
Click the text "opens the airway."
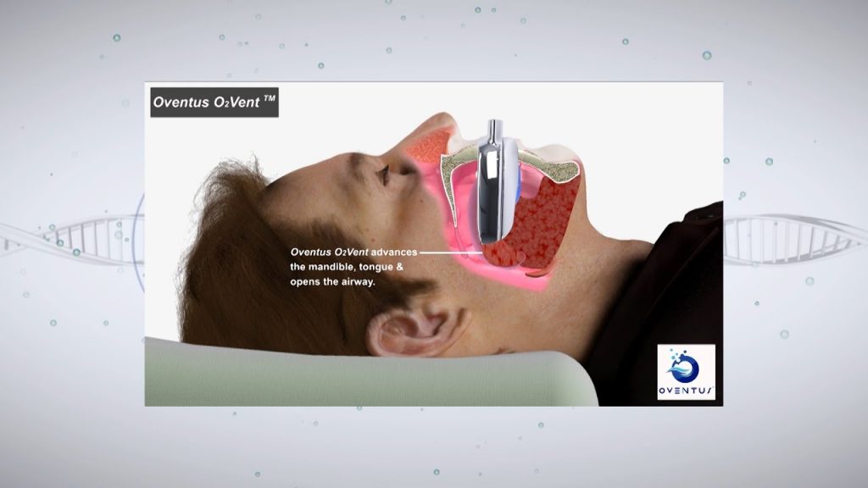point(332,281)
